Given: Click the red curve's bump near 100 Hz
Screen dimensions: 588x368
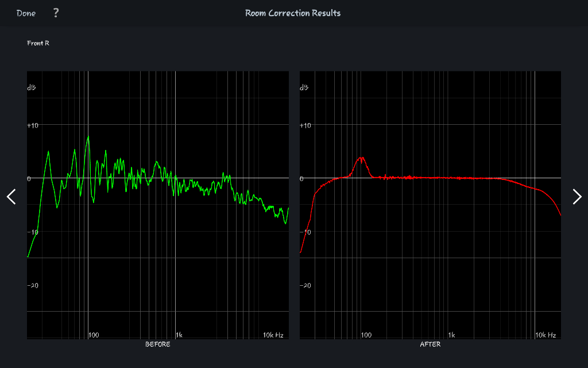Looking at the screenshot, I should pos(361,158).
